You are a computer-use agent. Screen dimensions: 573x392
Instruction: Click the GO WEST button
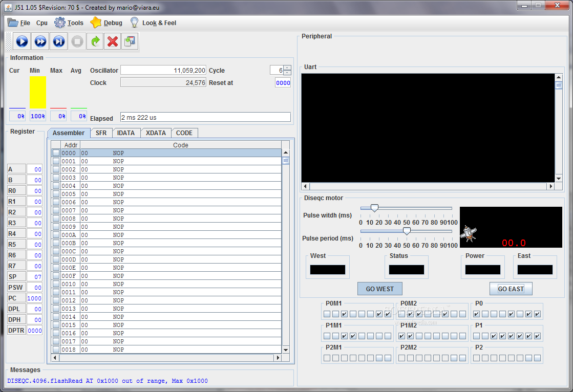379,289
